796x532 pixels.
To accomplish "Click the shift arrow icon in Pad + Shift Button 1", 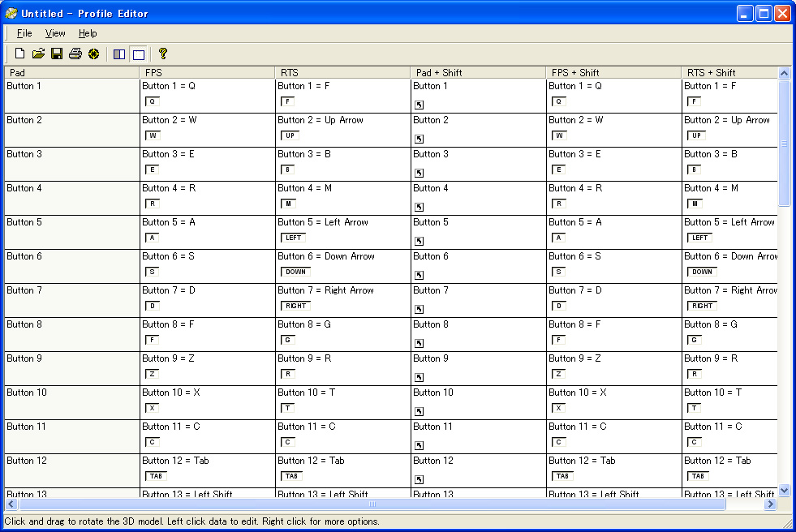I will click(x=419, y=105).
